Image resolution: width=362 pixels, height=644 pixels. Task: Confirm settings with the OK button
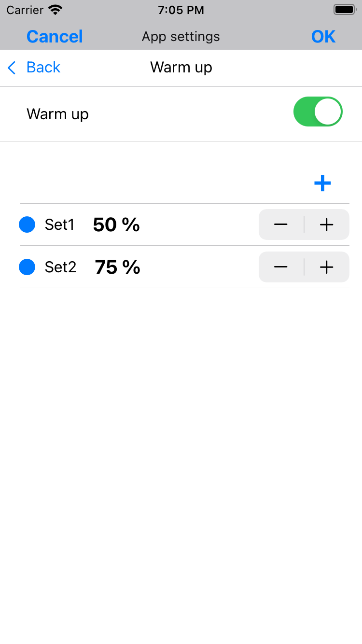[323, 37]
